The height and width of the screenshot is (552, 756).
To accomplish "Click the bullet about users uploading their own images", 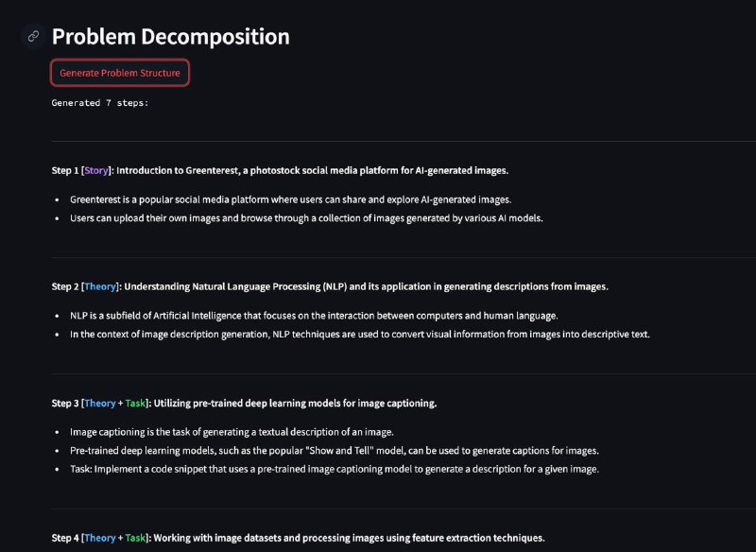I will (306, 218).
